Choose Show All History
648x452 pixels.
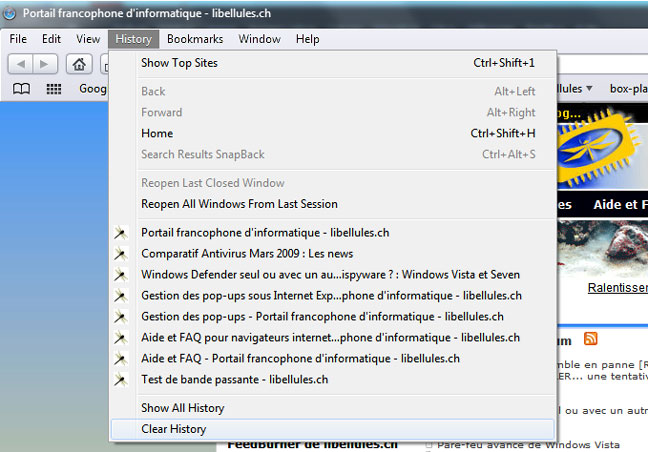click(x=333, y=408)
